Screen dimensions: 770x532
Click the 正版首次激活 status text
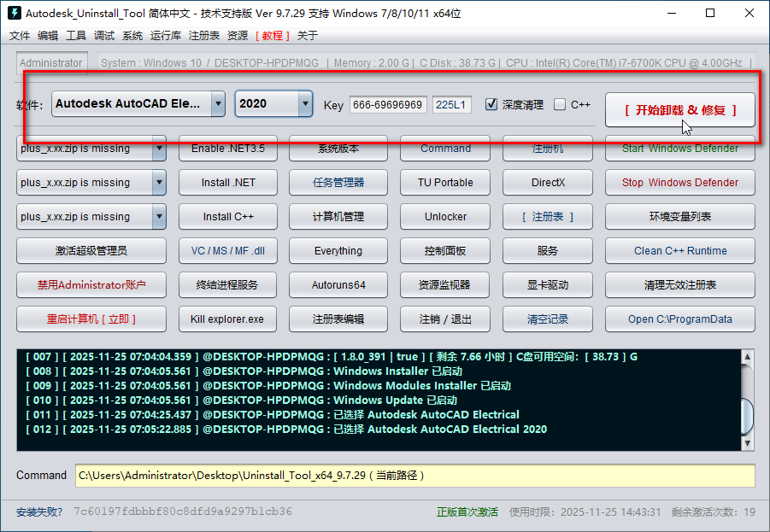[x=467, y=512]
